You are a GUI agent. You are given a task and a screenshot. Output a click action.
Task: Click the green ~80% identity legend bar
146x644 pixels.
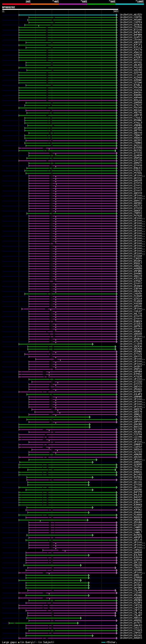click(x=101, y=4)
